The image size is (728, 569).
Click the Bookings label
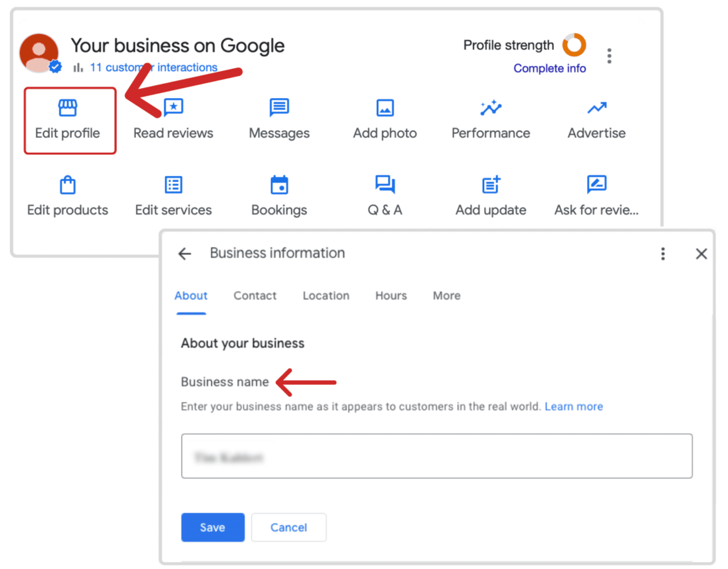tap(279, 210)
